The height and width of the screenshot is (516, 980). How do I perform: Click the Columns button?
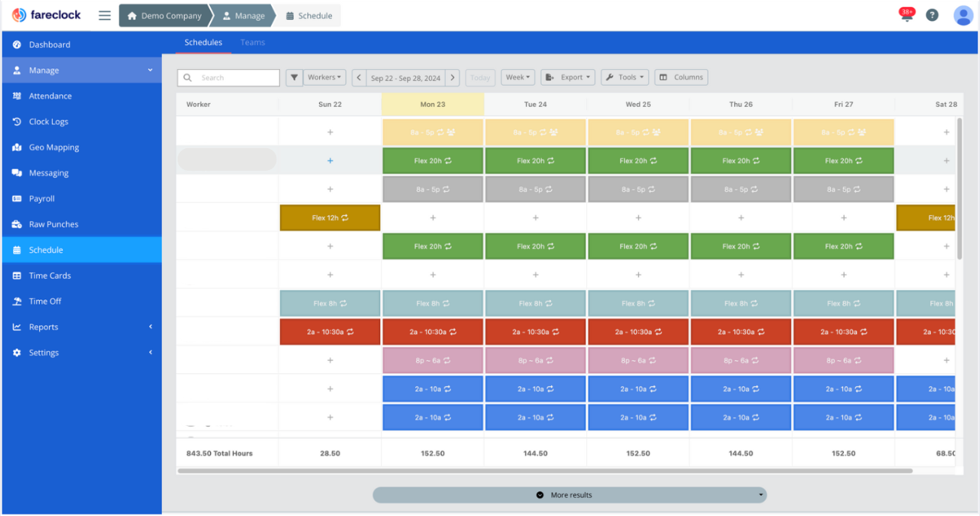coord(681,77)
